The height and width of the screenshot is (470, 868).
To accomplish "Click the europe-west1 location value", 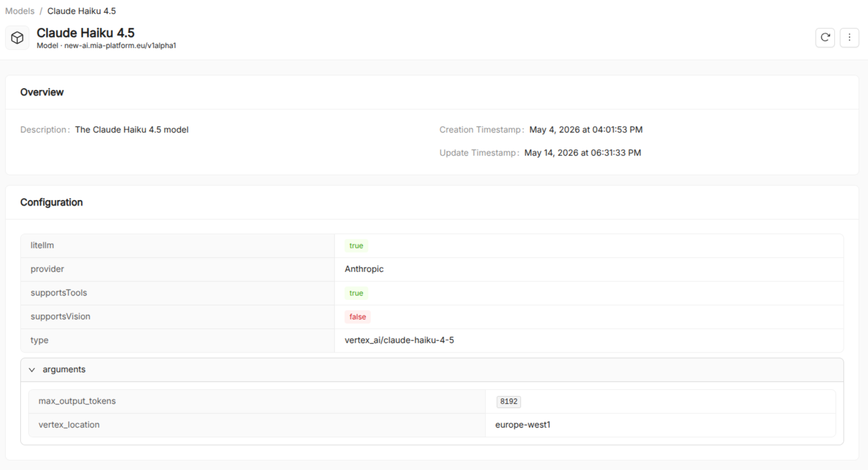I will point(523,425).
